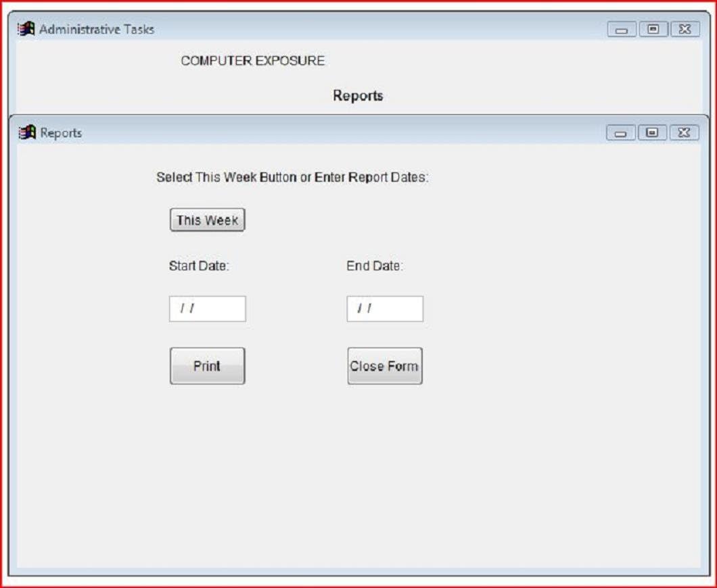Click the Print button
This screenshot has height=588, width=717.
207,366
